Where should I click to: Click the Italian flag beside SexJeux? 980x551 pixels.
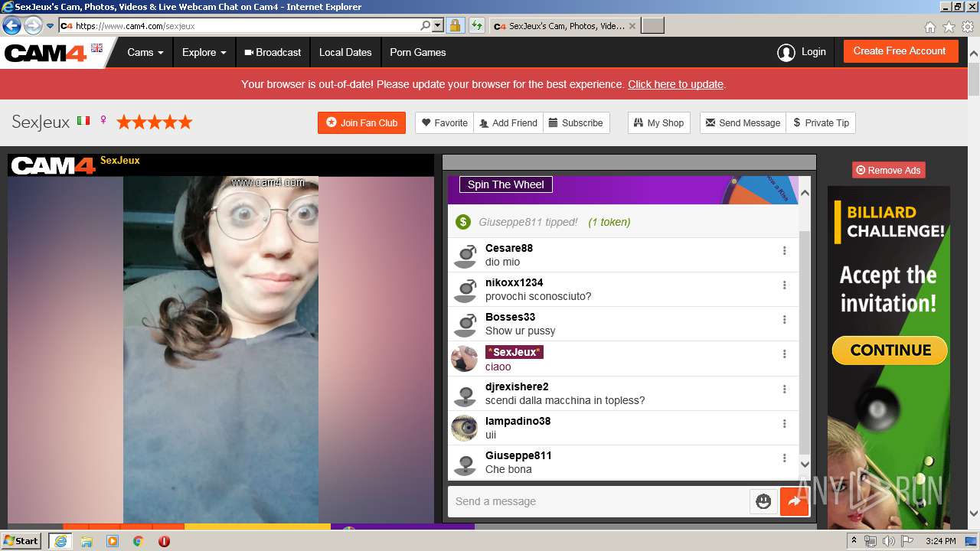pyautogui.click(x=83, y=121)
